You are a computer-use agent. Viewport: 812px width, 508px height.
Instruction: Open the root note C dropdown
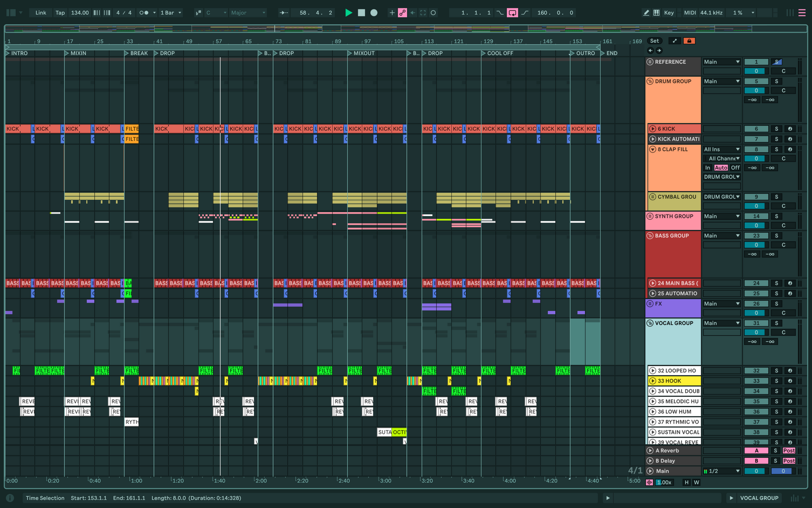point(216,13)
